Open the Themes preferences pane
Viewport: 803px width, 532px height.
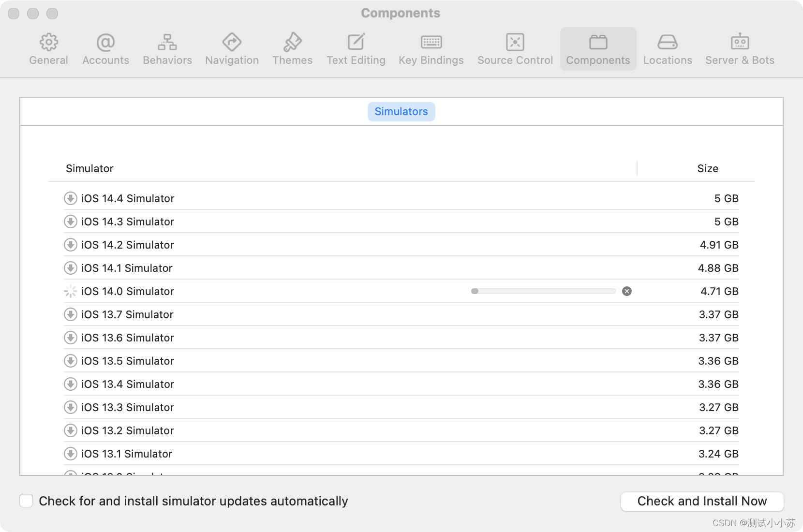point(292,49)
